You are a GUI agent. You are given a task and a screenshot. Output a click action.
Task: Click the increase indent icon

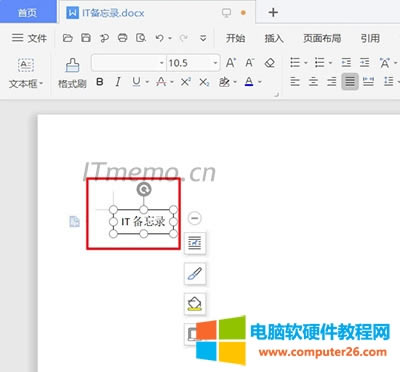[x=365, y=62]
